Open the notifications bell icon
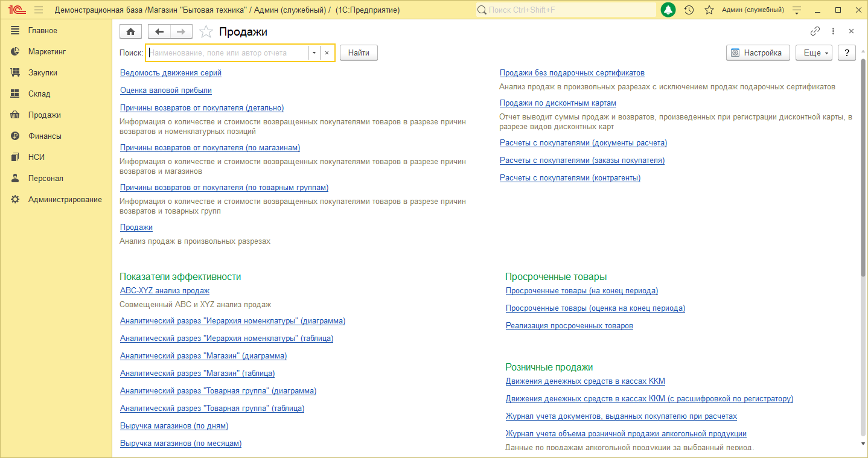868x458 pixels. [668, 10]
